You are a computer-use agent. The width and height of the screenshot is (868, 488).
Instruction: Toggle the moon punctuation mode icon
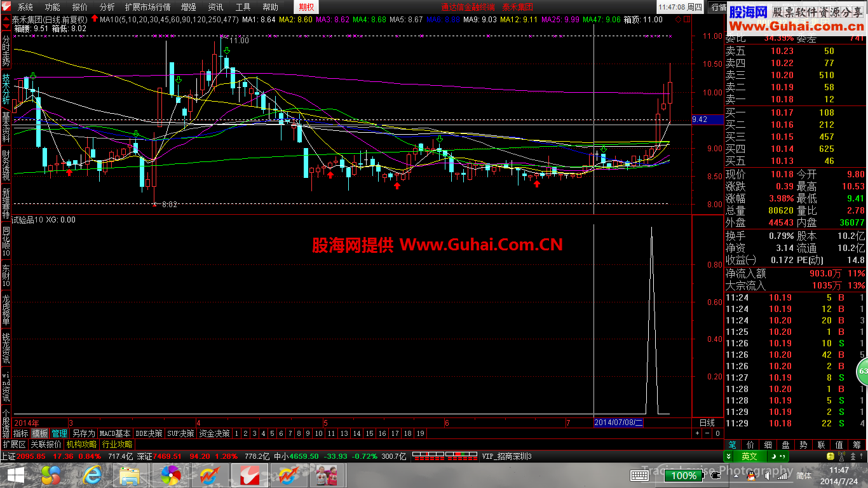772,456
